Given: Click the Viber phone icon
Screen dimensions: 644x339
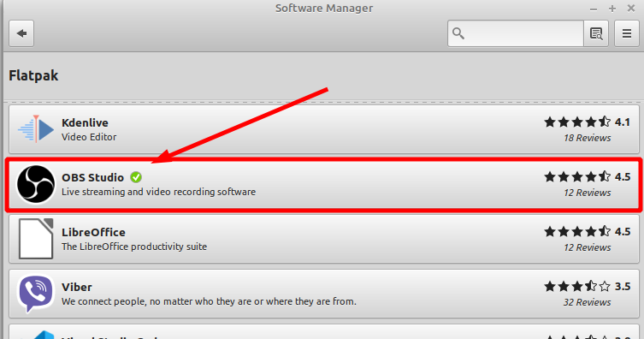Looking at the screenshot, I should [x=36, y=294].
